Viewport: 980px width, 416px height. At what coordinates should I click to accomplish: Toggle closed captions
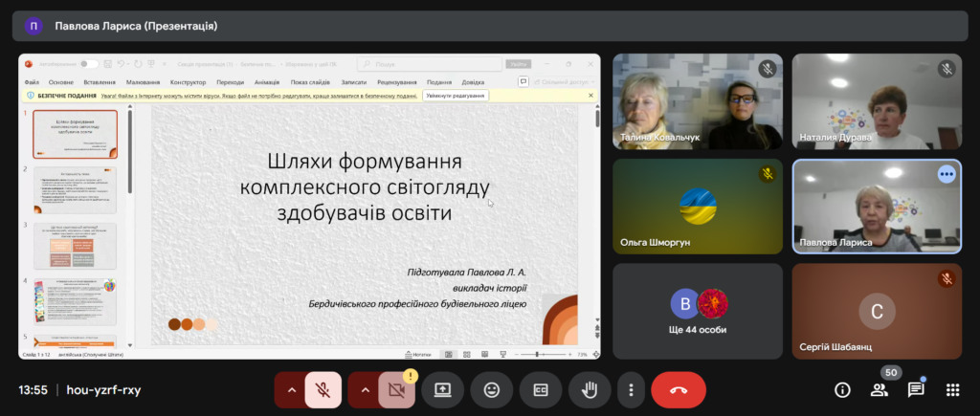point(541,390)
